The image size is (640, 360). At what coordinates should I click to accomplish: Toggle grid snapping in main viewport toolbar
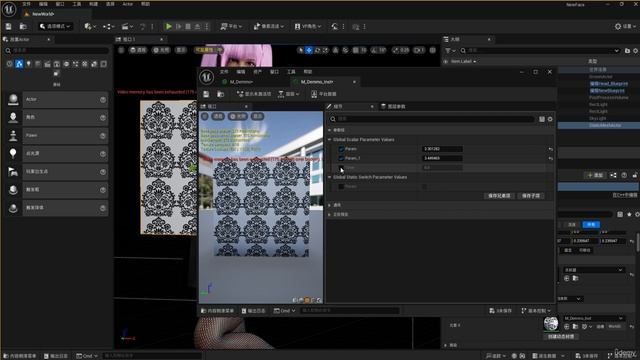(356, 50)
